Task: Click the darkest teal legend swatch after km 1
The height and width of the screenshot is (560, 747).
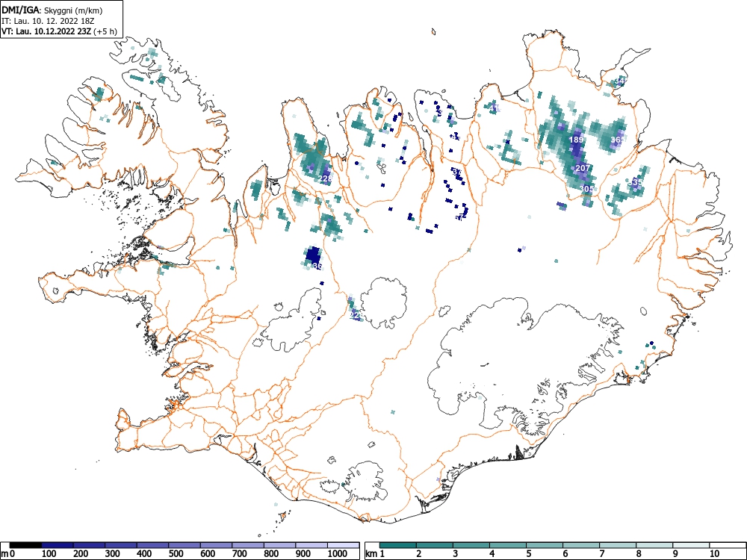Action: tap(398, 545)
